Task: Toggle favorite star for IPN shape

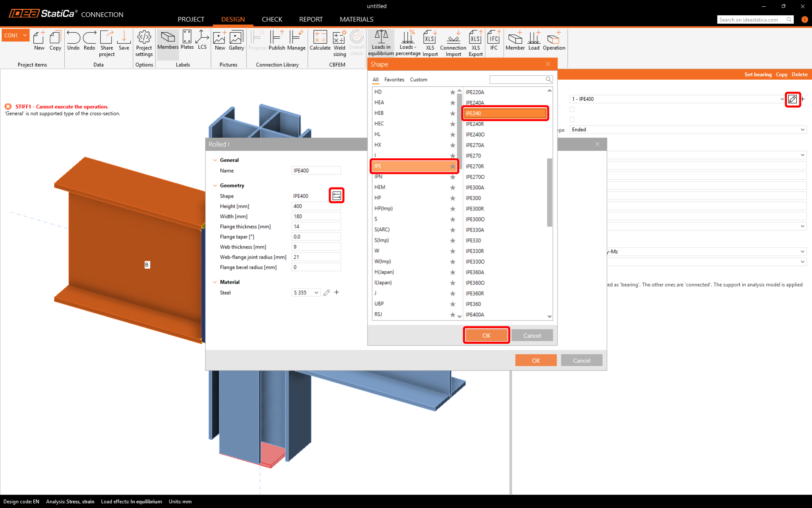Action: coord(453,177)
